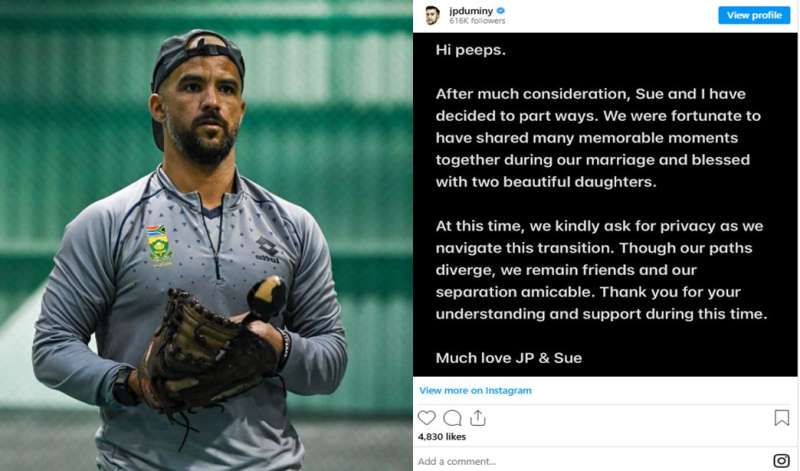This screenshot has width=800, height=471.
Task: Open comments via the speech bubble icon
Action: (452, 418)
